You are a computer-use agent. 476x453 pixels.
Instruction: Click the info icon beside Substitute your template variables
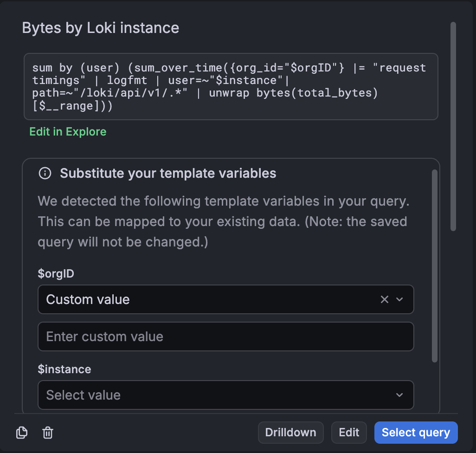tap(45, 174)
